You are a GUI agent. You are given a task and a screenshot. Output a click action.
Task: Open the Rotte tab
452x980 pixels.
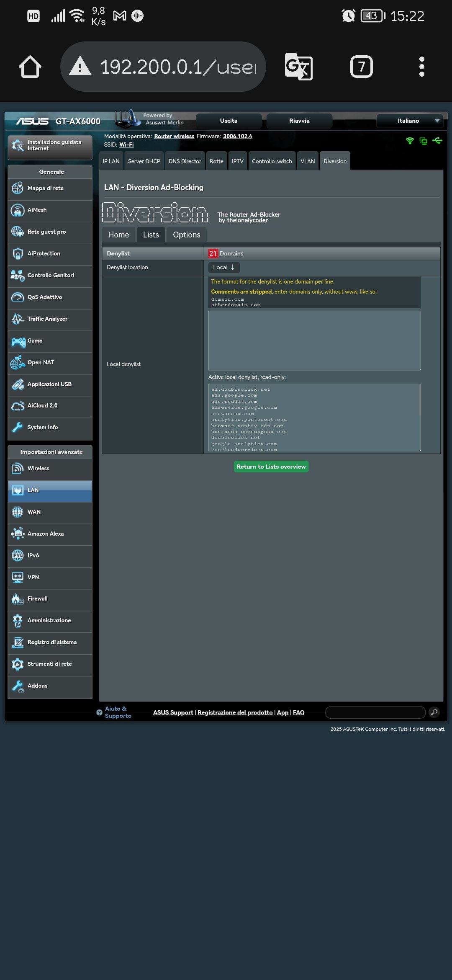[x=216, y=161]
